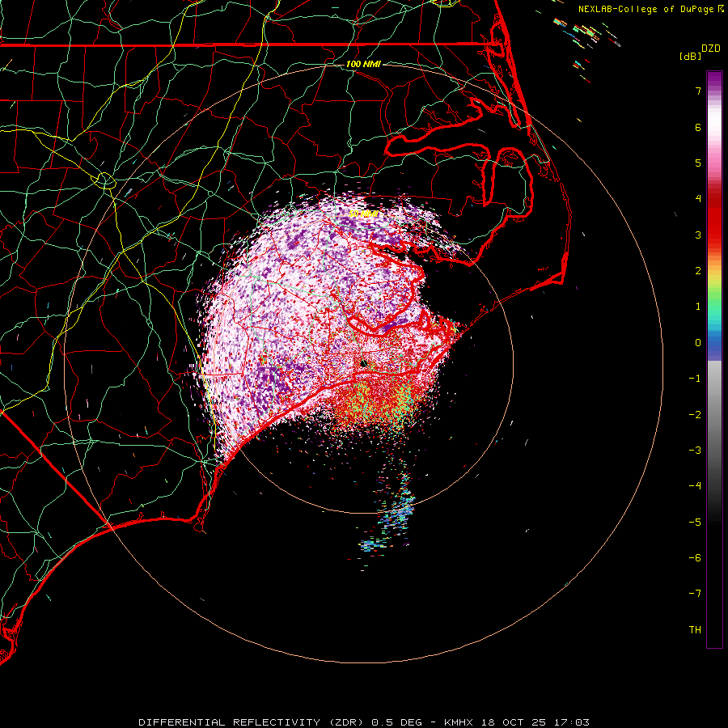Click the 6 dB tick label

coord(698,127)
